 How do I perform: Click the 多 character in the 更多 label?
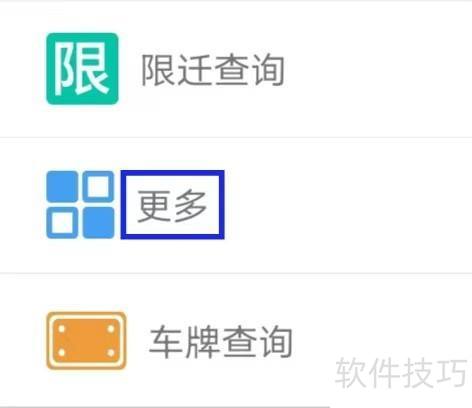click(x=190, y=205)
